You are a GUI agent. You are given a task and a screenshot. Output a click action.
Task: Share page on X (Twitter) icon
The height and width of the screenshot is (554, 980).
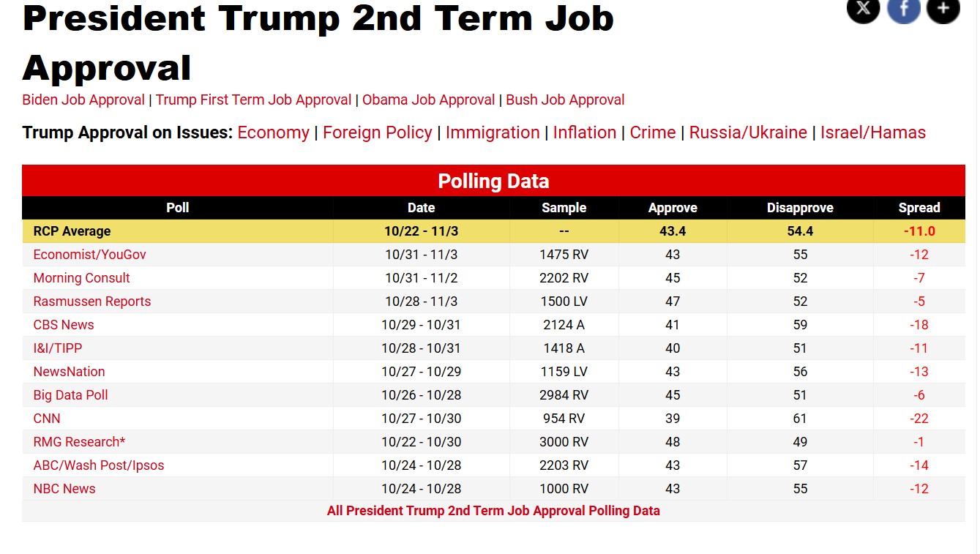tap(864, 9)
